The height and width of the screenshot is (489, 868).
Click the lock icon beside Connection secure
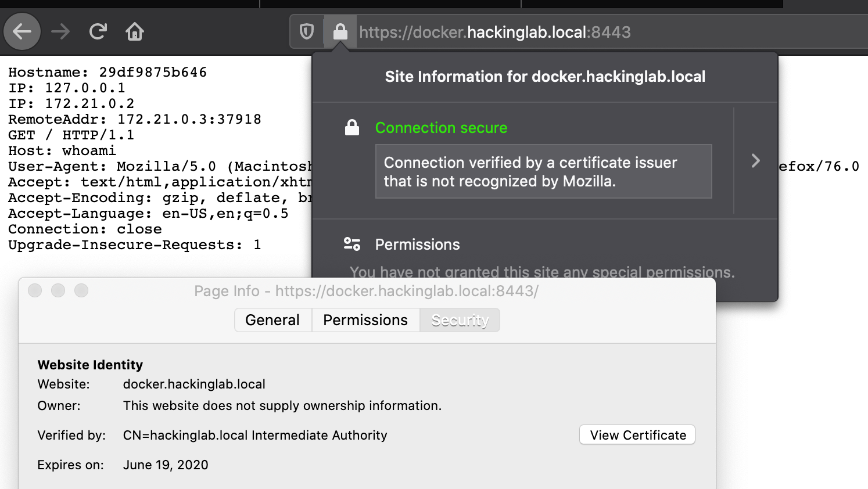click(x=351, y=127)
